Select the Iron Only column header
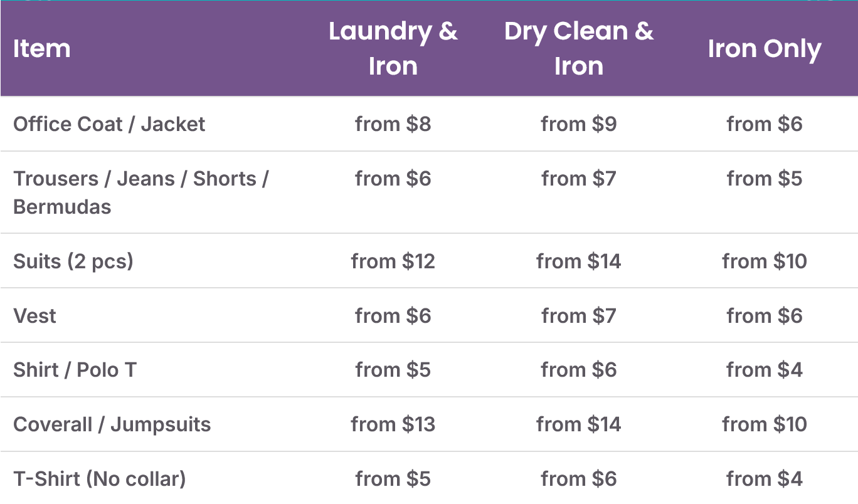The image size is (858, 504). (764, 48)
